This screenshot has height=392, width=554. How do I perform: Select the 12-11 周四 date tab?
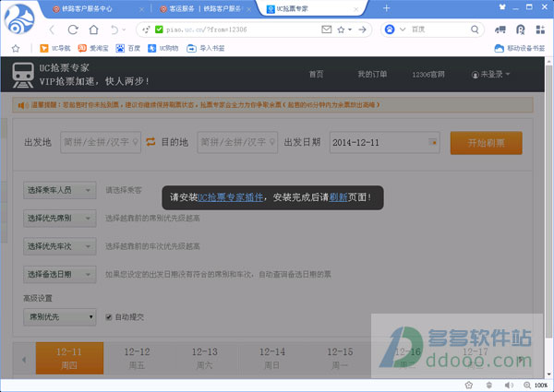[x=69, y=358]
